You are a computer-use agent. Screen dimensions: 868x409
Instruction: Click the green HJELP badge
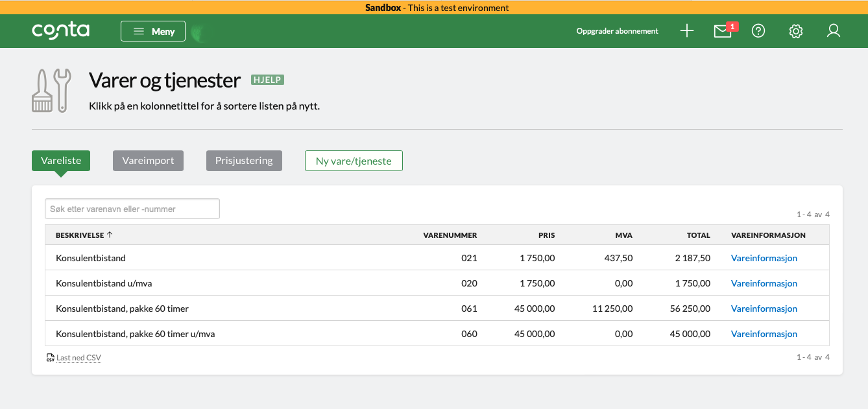[x=267, y=80]
